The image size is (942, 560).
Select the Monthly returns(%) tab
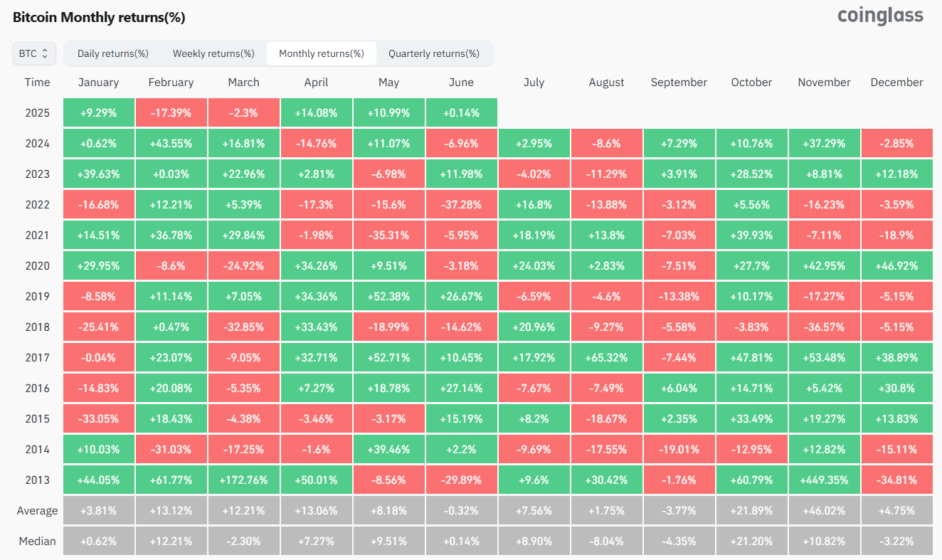point(322,53)
